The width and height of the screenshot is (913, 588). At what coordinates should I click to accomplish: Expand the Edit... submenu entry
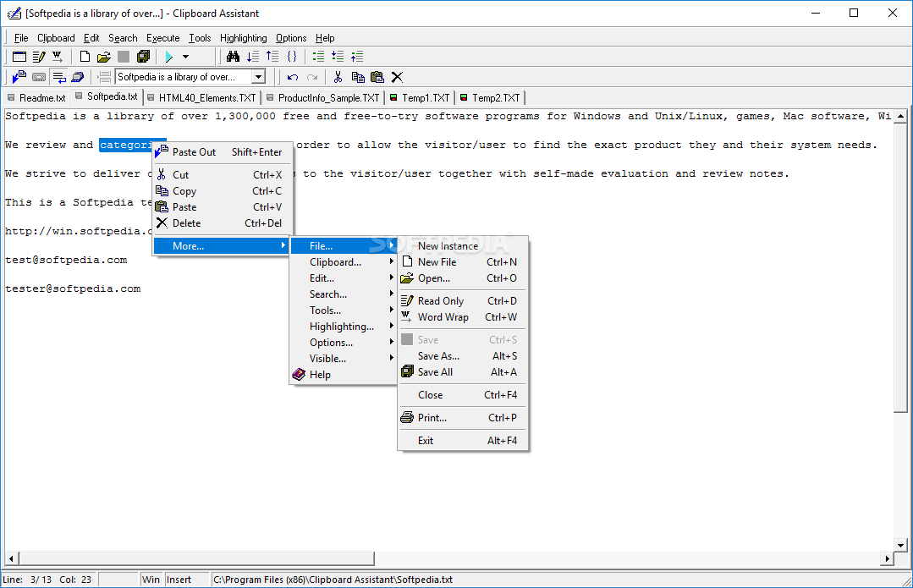click(x=343, y=278)
